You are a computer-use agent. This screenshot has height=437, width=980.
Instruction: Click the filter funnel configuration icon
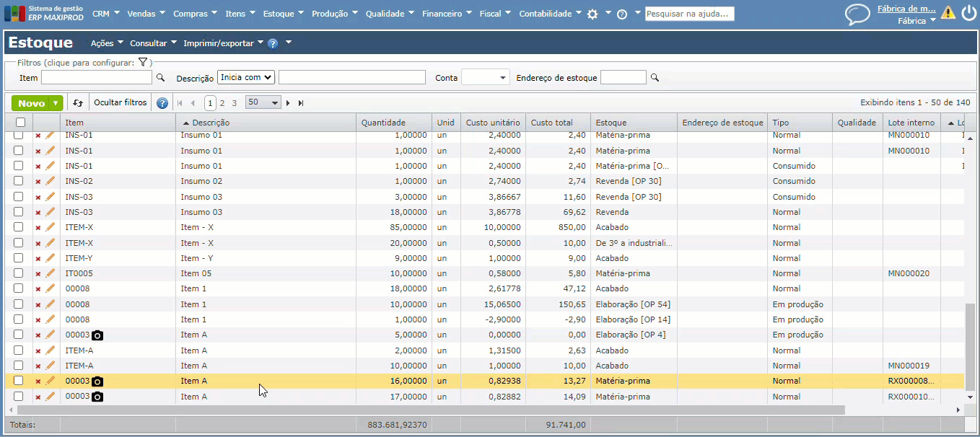[x=143, y=63]
